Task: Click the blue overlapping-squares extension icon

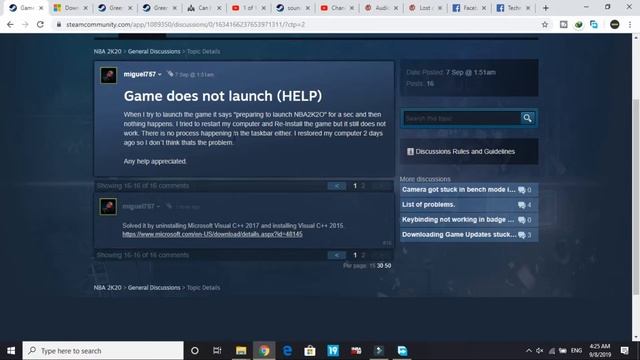Action: [594, 24]
